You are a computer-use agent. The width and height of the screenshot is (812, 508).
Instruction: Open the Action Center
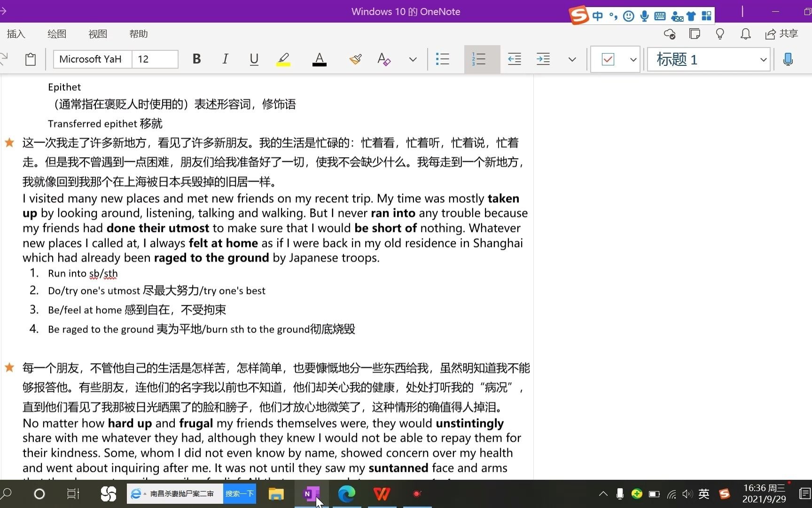tap(804, 494)
